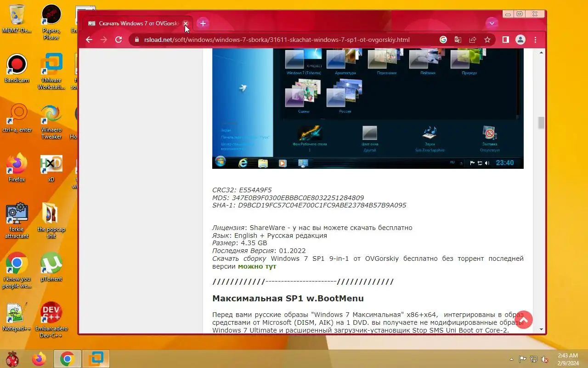Screen dimensions: 588x368
Task: Share this page using the share icon
Action: tap(473, 40)
